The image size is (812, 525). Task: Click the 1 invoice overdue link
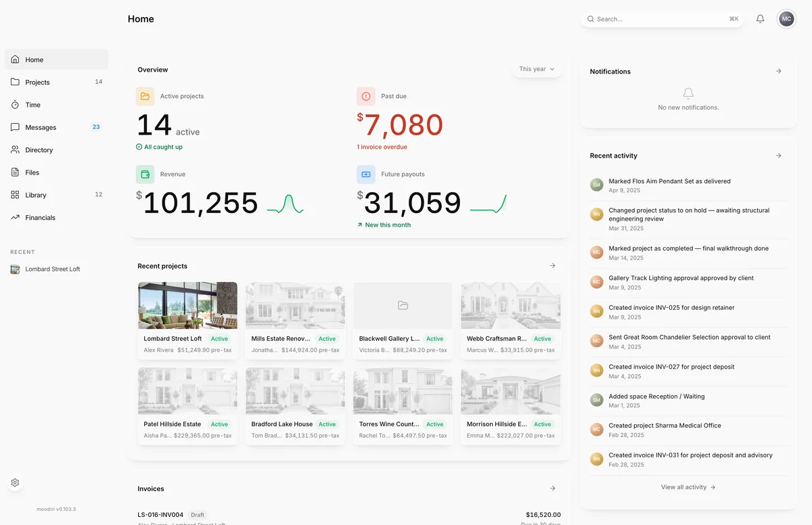tap(382, 147)
